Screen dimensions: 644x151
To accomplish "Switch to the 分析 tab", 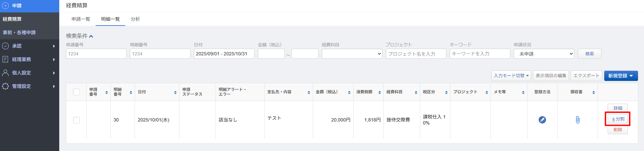I will point(135,19).
